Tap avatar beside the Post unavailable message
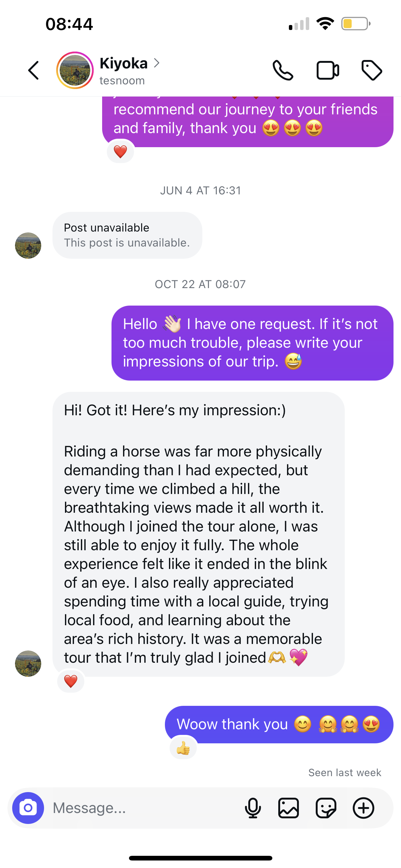Screen dimensions: 401x868 pyautogui.click(x=28, y=246)
